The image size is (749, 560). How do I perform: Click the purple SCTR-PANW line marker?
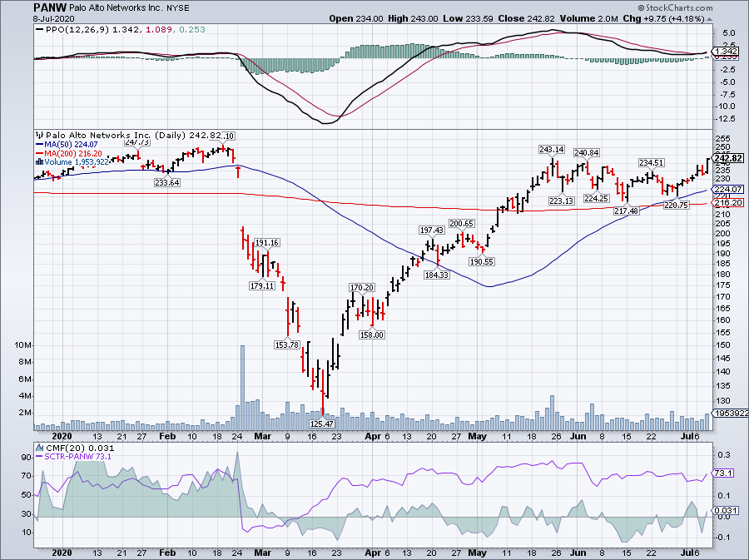tap(39, 457)
